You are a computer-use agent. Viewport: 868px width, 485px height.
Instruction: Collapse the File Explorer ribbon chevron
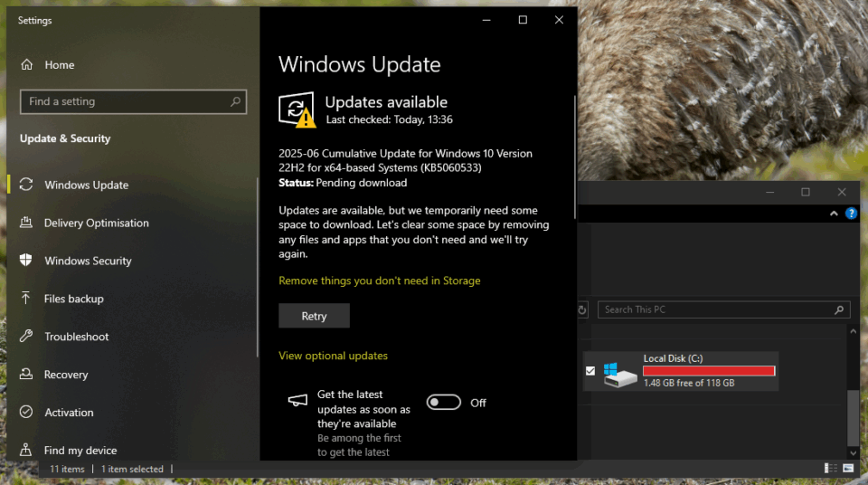[834, 214]
